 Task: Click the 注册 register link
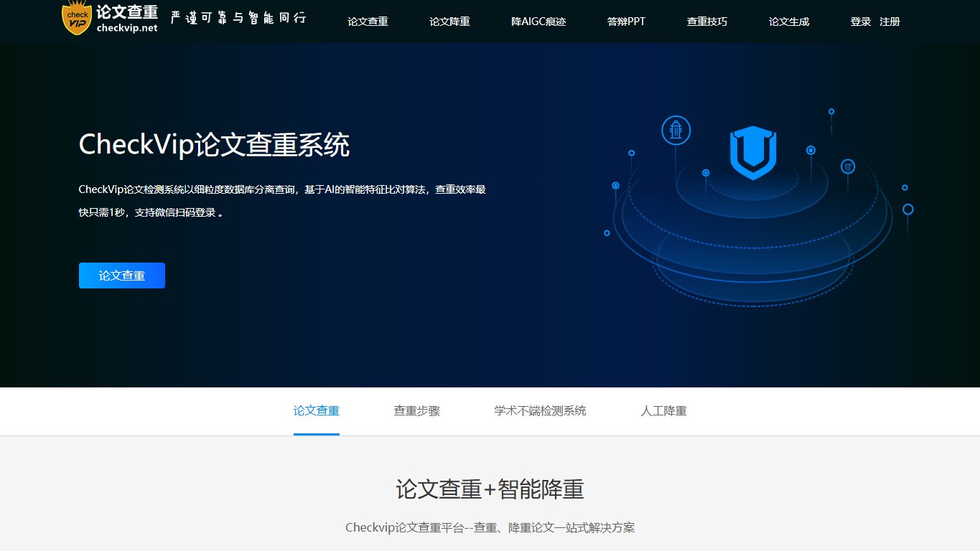(890, 22)
